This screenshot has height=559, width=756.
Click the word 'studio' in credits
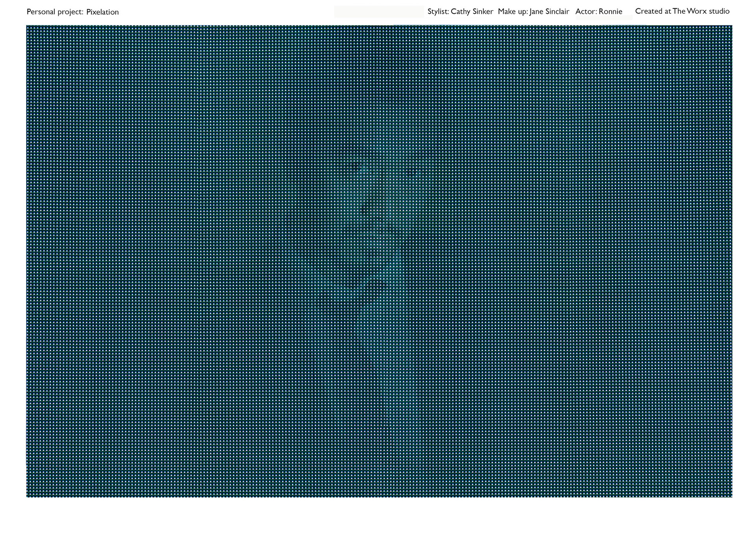tap(719, 11)
